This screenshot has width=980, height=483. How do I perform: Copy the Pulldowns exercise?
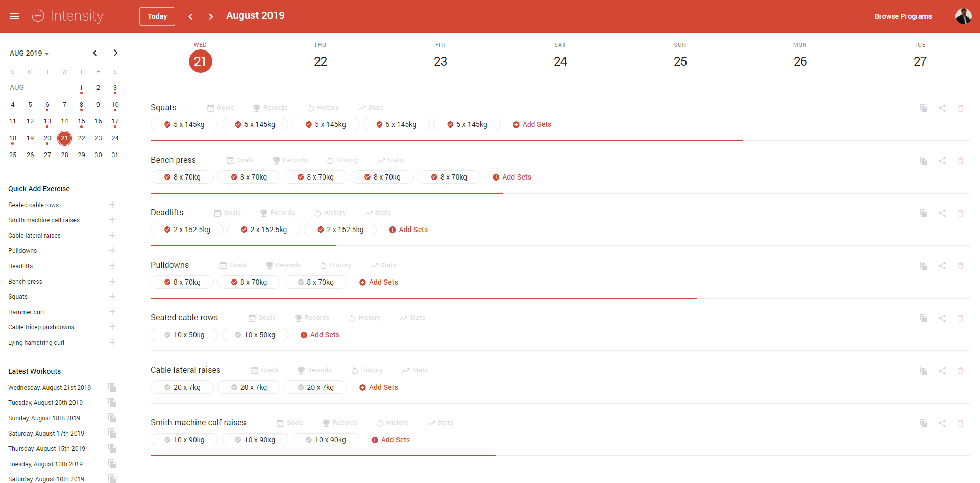[x=924, y=266]
